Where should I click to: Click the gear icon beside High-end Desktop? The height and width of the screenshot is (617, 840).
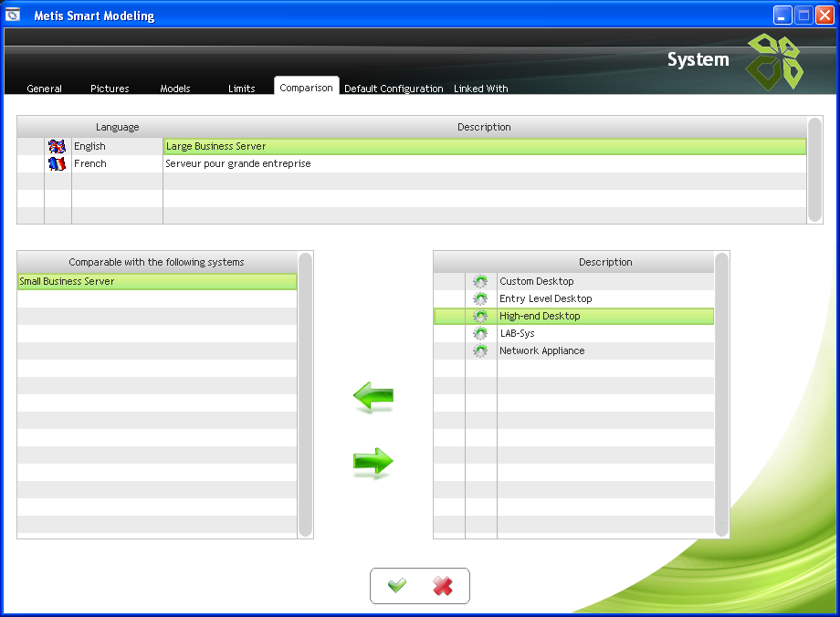(480, 316)
